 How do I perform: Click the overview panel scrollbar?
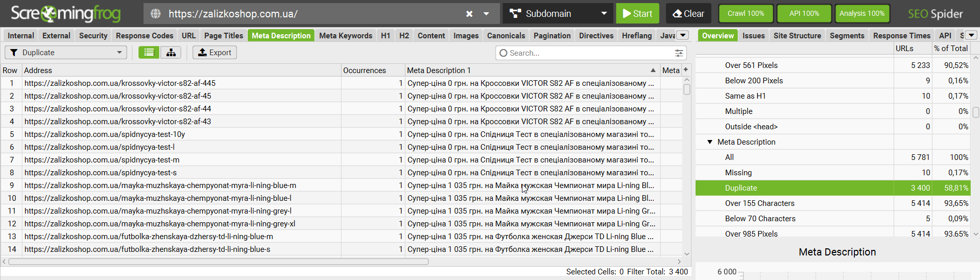point(975,112)
